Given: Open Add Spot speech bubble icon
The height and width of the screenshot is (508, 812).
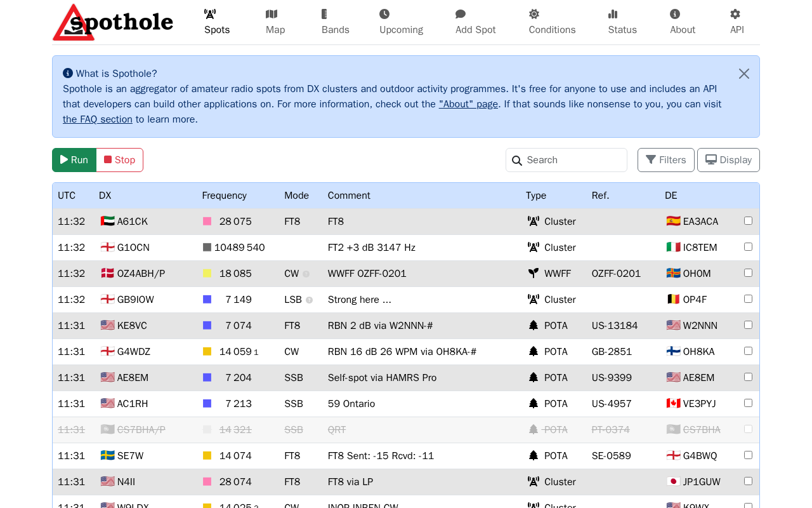Looking at the screenshot, I should (x=461, y=14).
